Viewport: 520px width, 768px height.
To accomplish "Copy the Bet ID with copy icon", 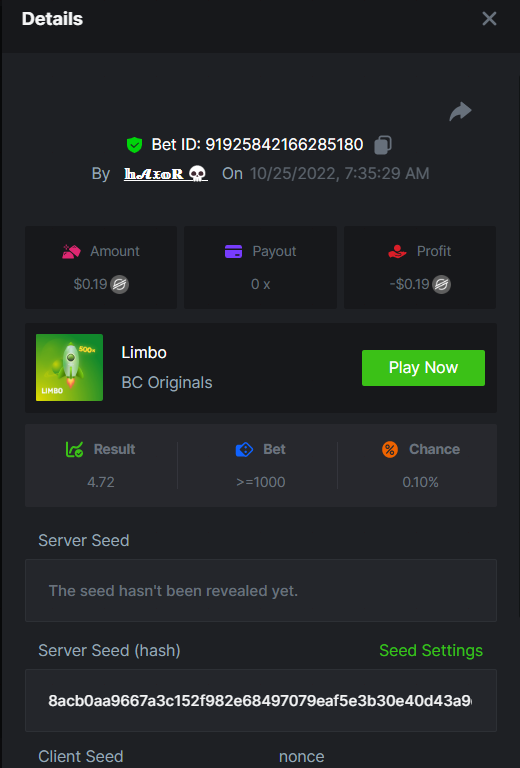I will [383, 145].
